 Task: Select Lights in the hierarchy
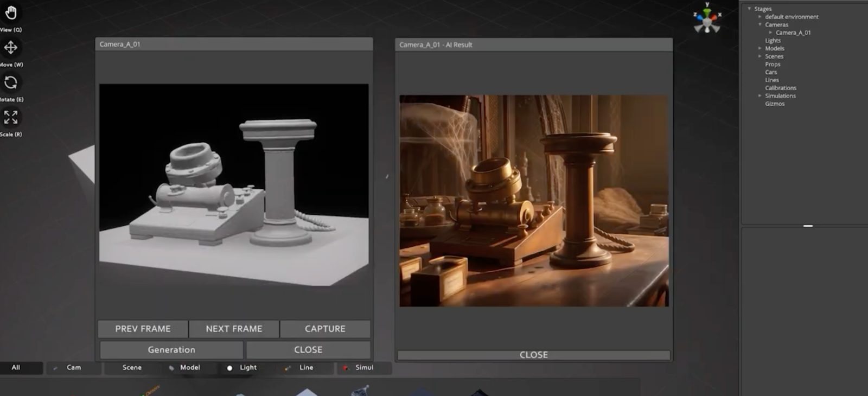coord(773,41)
